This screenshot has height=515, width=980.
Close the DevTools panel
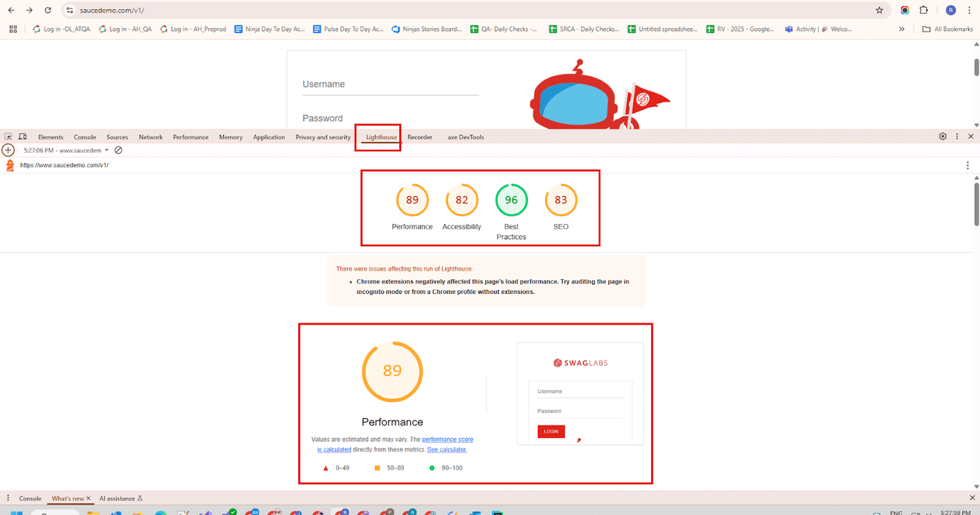(971, 137)
